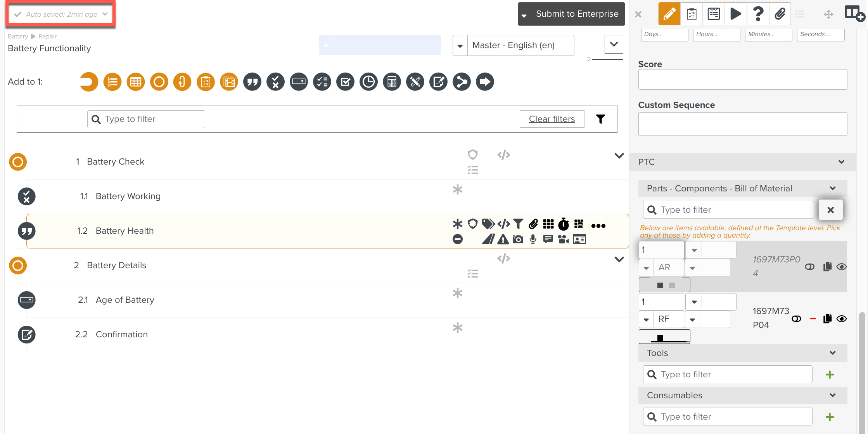Toggle the link switch on the RF part row
Image resolution: width=868 pixels, height=434 pixels.
click(x=796, y=319)
